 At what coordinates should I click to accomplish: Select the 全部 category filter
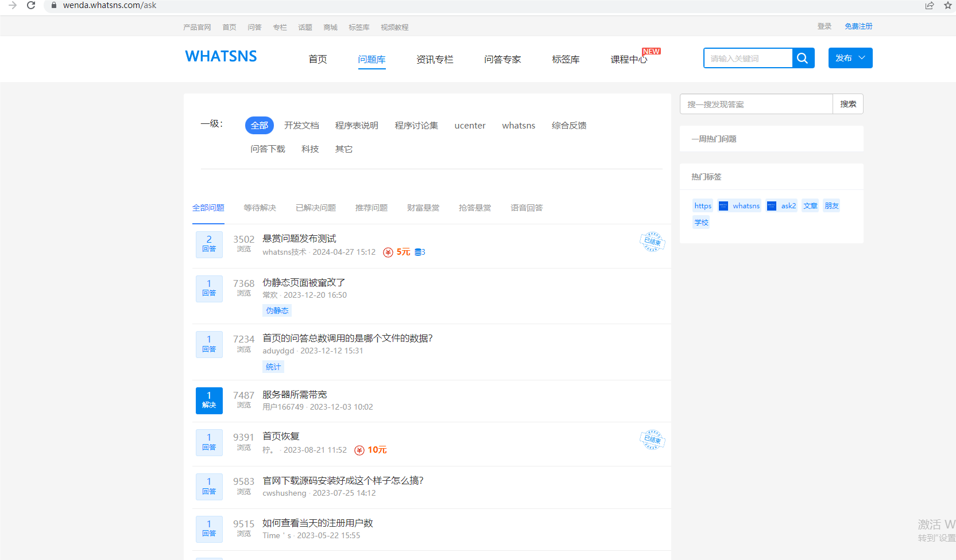pos(260,125)
